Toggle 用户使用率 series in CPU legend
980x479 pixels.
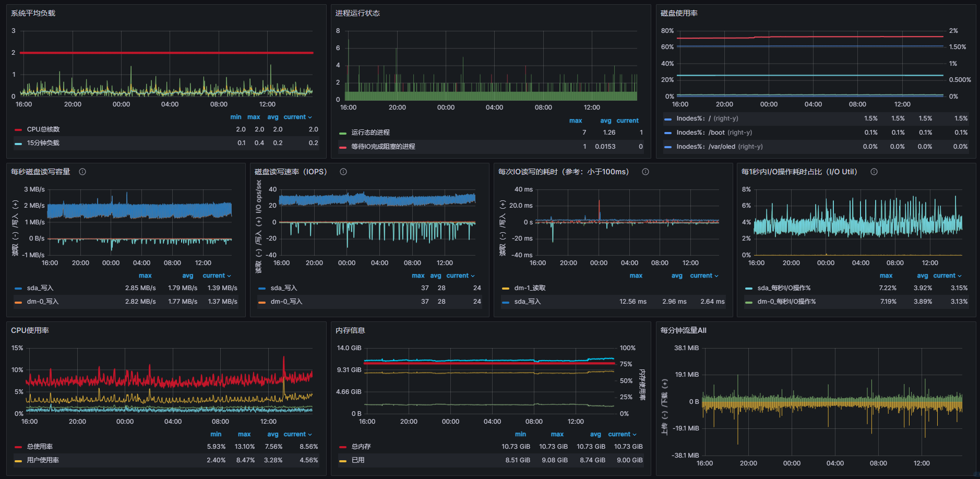coord(43,460)
